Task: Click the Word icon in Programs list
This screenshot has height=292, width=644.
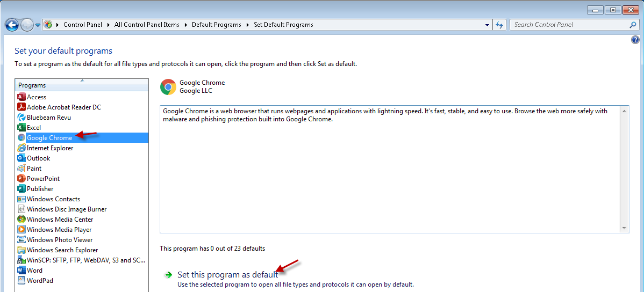Action: [x=22, y=271]
